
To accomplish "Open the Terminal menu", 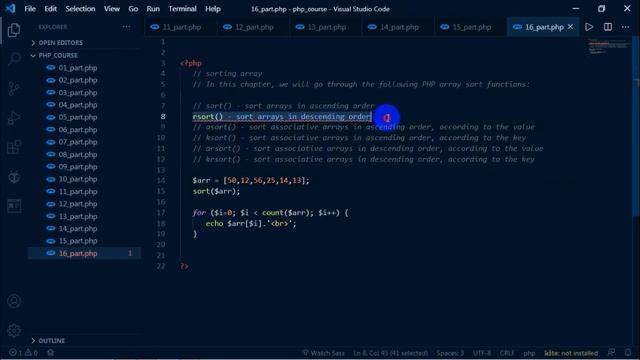I will tap(182, 9).
